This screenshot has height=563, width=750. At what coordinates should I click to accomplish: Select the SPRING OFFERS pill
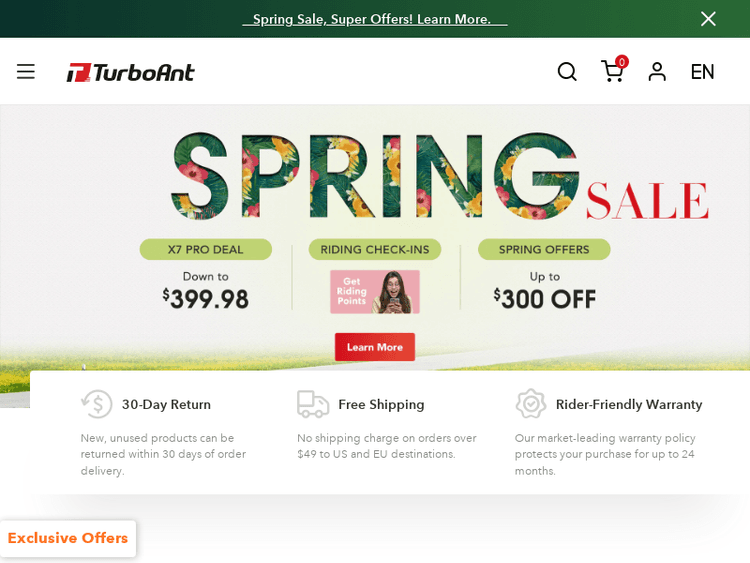click(544, 249)
